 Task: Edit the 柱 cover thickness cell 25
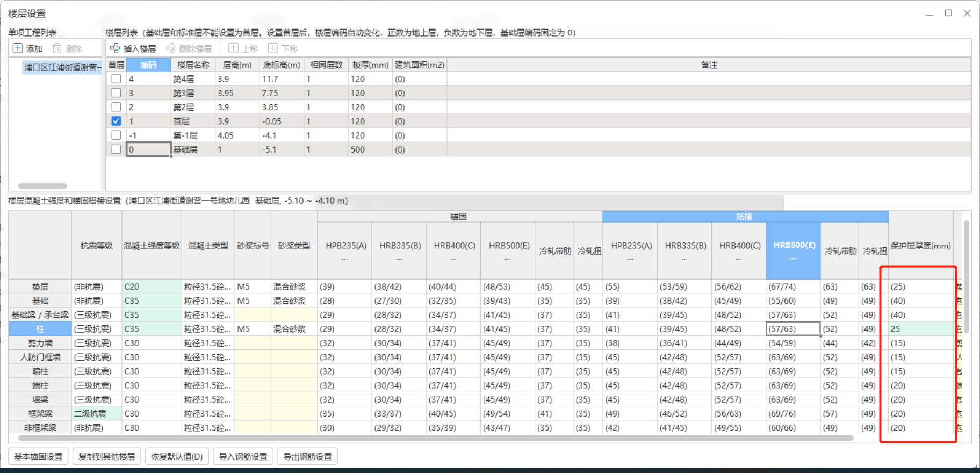point(921,329)
